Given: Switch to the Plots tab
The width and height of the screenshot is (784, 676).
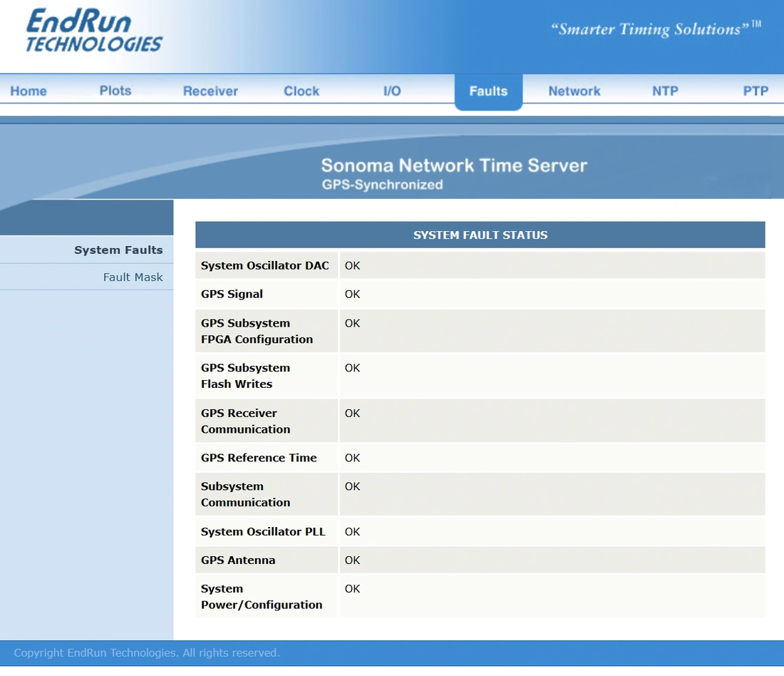Looking at the screenshot, I should pos(115,91).
